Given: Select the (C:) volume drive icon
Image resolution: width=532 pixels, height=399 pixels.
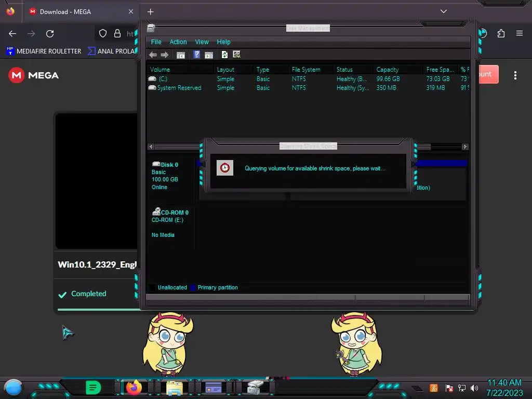Looking at the screenshot, I should point(152,79).
